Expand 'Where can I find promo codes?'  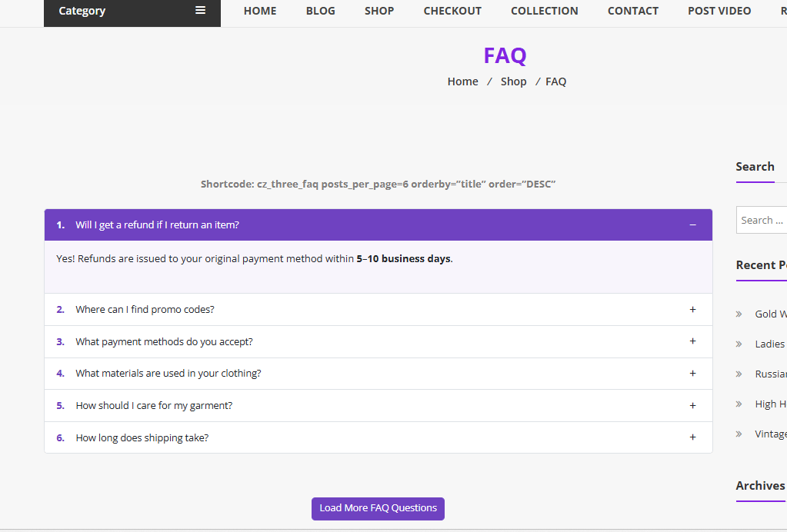tap(145, 309)
